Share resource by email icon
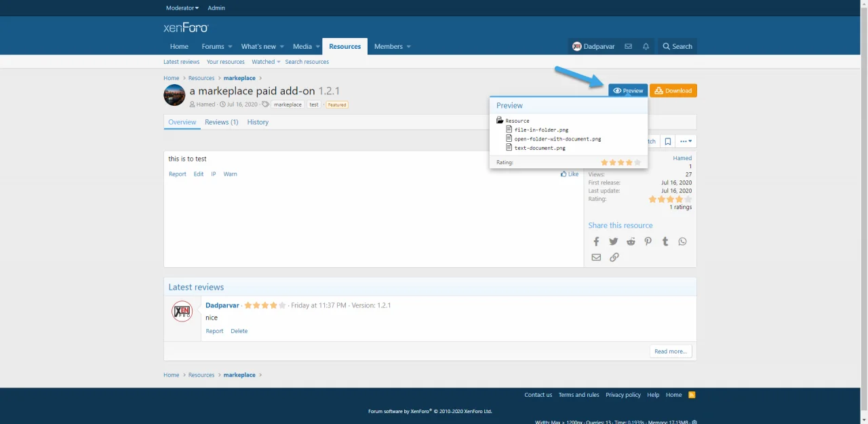Viewport: 868px width, 424px height. [596, 257]
